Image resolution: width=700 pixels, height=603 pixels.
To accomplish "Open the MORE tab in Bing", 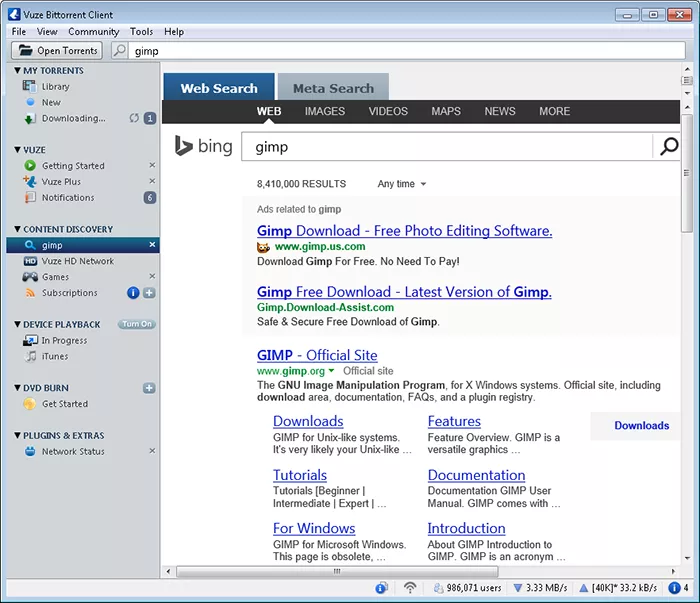I will [554, 111].
